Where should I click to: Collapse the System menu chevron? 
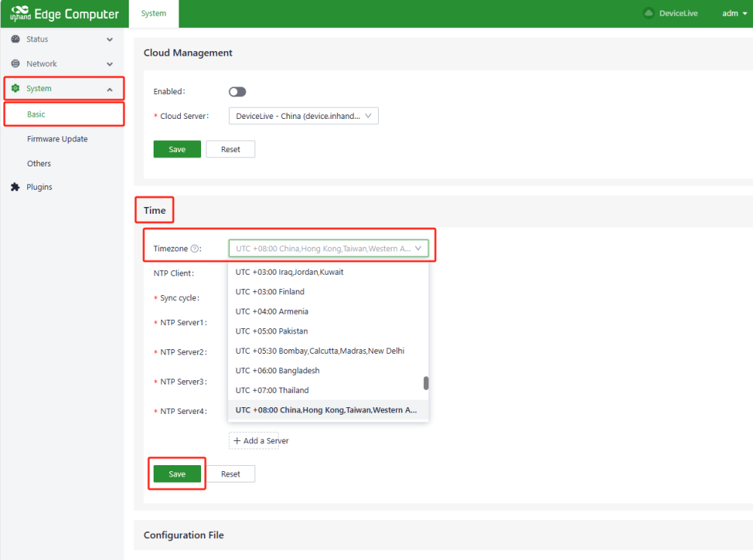[110, 89]
